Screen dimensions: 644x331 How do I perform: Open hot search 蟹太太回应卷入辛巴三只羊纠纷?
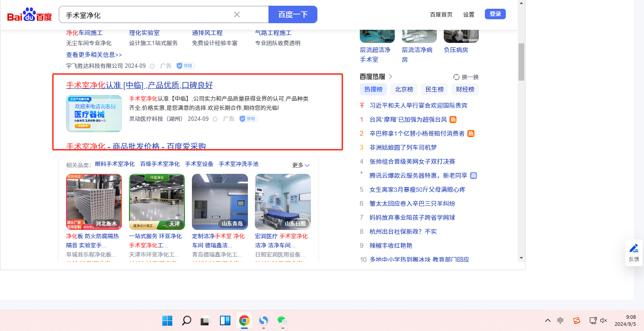[412, 204]
